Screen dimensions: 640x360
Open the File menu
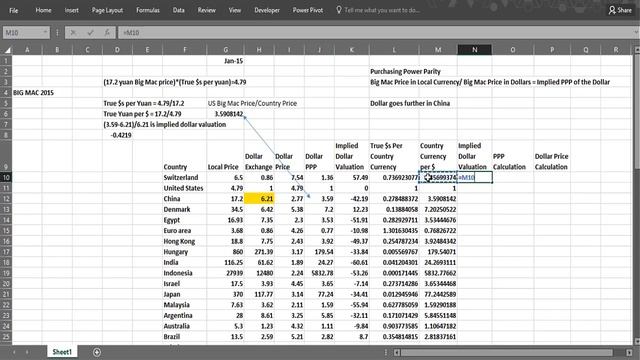[13, 10]
